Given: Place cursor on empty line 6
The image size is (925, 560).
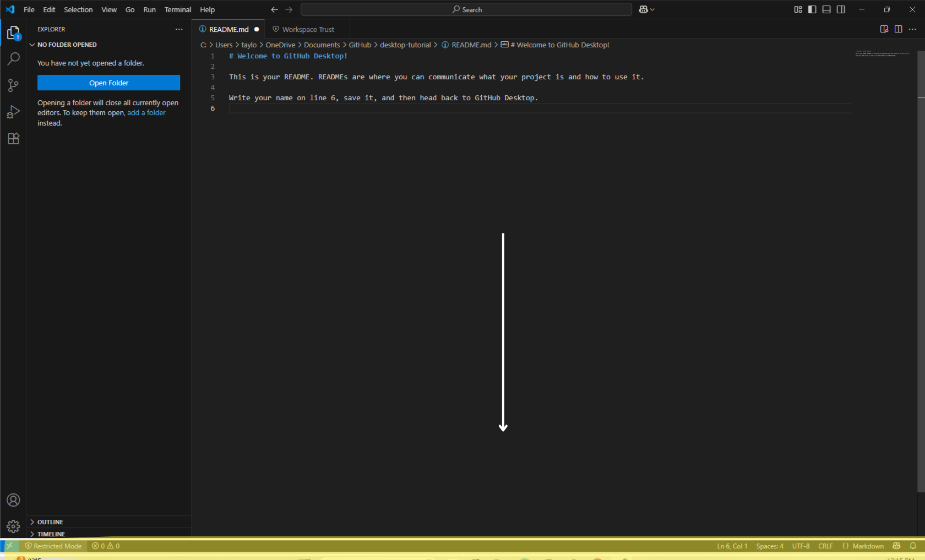Looking at the screenshot, I should pos(540,108).
